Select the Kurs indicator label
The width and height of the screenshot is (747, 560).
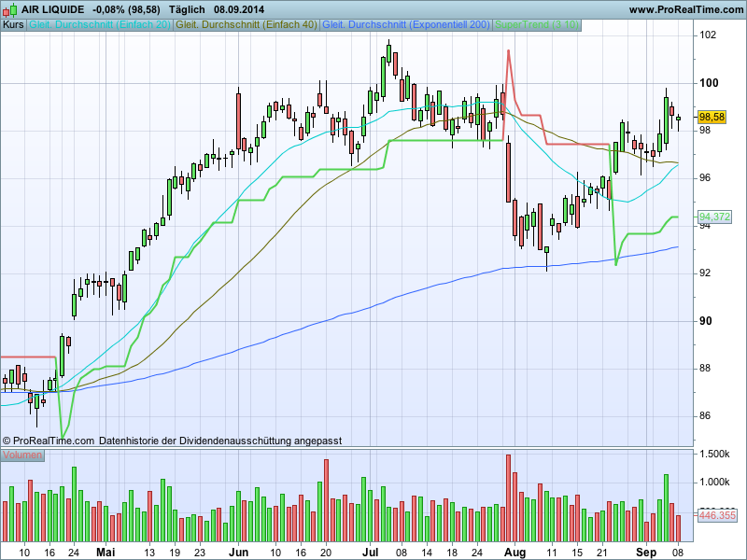pyautogui.click(x=13, y=25)
